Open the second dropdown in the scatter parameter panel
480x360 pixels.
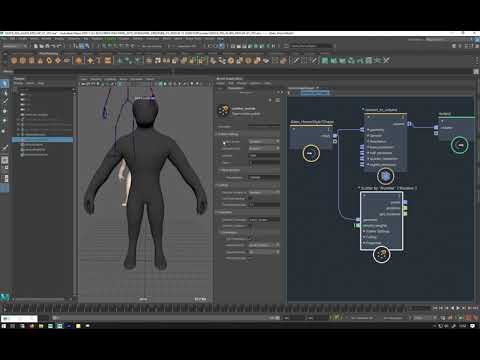click(x=264, y=148)
